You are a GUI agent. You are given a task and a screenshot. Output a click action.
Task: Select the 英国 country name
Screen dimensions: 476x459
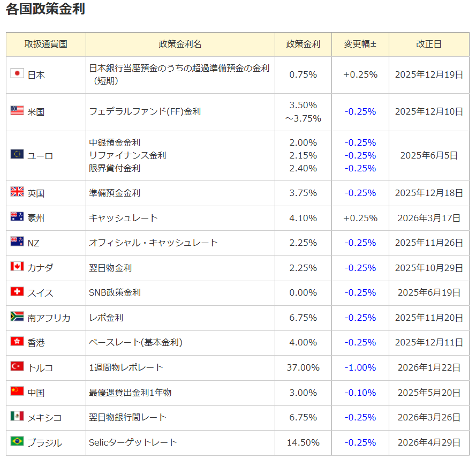[36, 193]
